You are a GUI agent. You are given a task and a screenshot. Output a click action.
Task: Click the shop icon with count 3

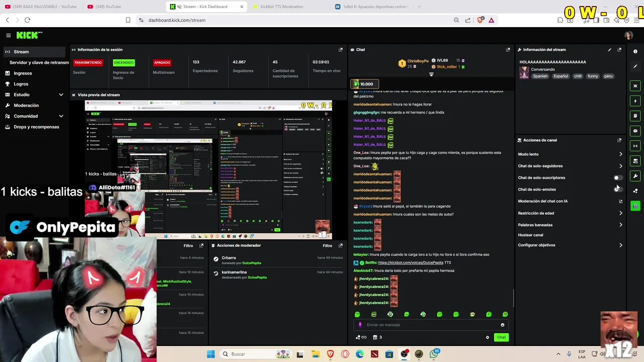pyautogui.click(x=377, y=337)
